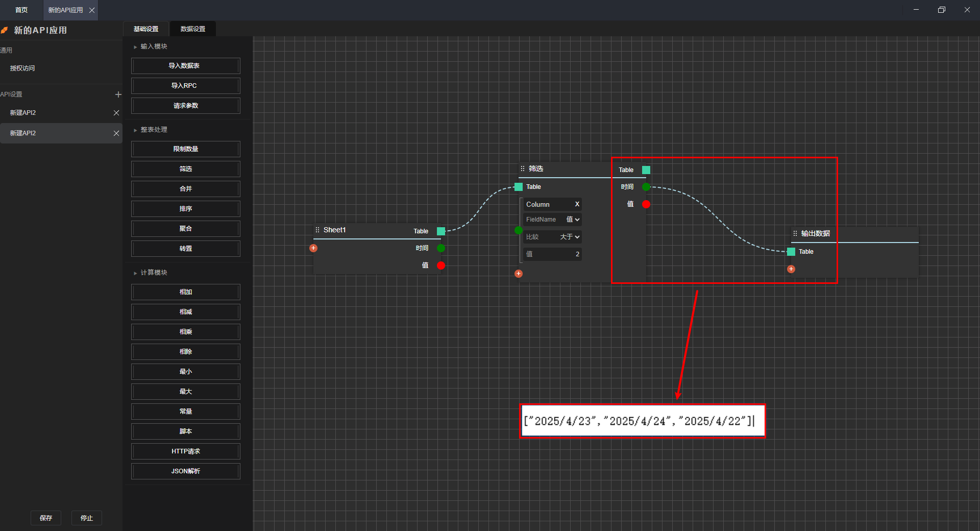Click the plus icon beside API设置
This screenshot has width=980, height=531.
[118, 94]
